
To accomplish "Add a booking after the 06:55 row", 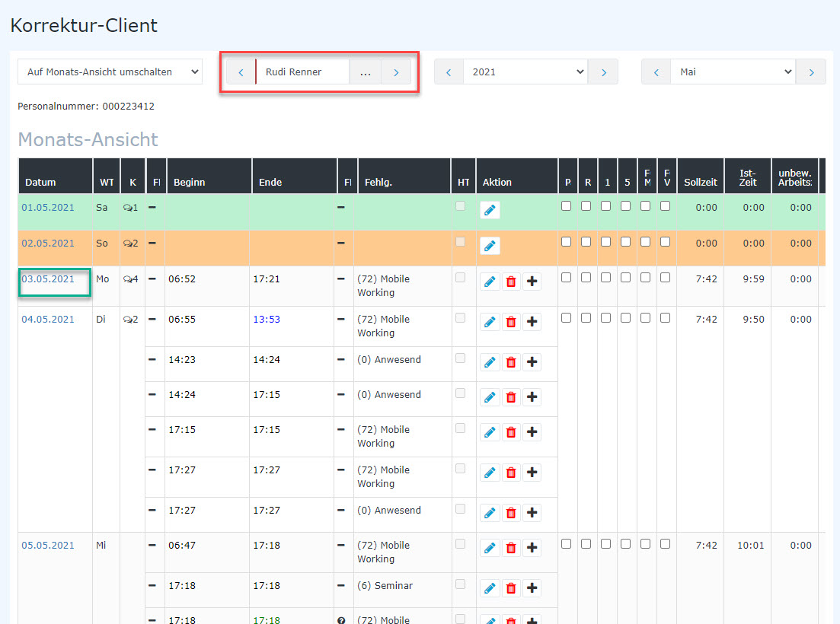I will tap(532, 322).
